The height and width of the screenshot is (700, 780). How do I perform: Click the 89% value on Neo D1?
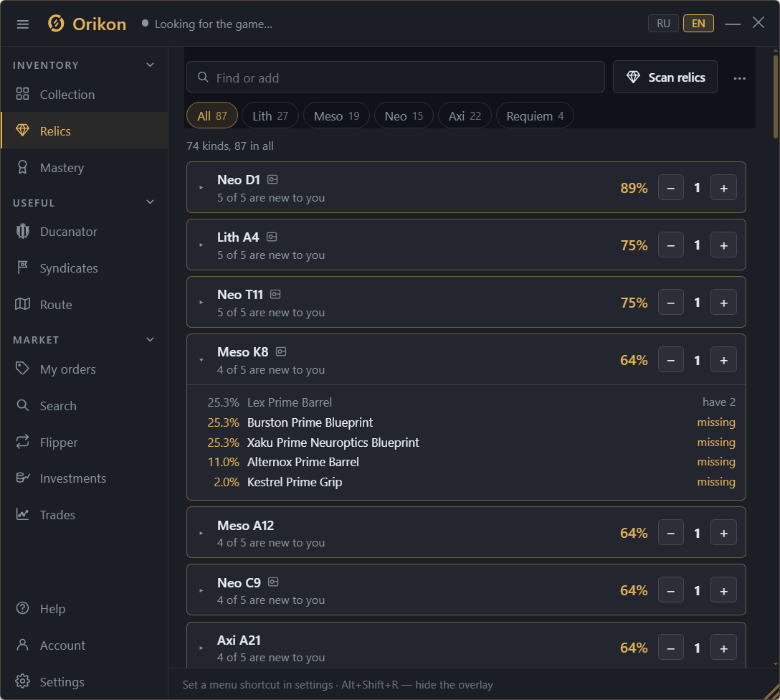(634, 188)
